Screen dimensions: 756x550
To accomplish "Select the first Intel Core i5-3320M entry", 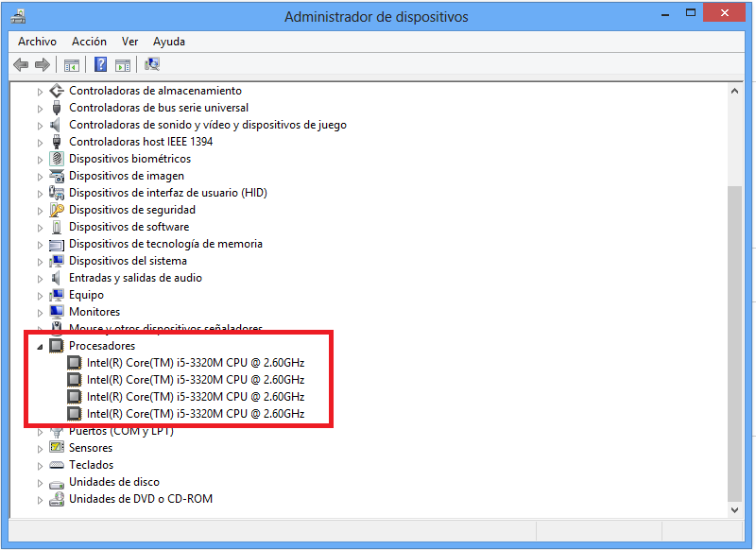I will 196,363.
